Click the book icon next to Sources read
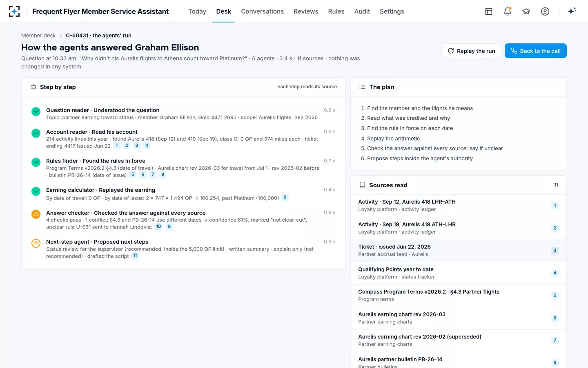The width and height of the screenshot is (588, 368). point(362,185)
